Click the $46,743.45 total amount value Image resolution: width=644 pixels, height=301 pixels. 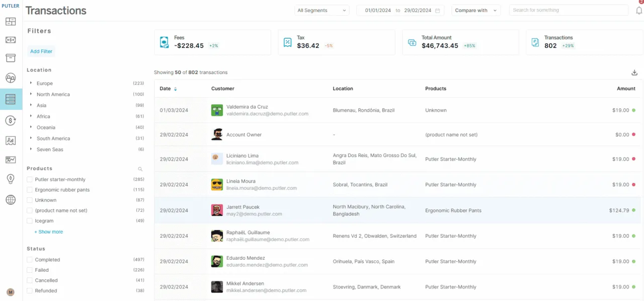click(x=440, y=46)
